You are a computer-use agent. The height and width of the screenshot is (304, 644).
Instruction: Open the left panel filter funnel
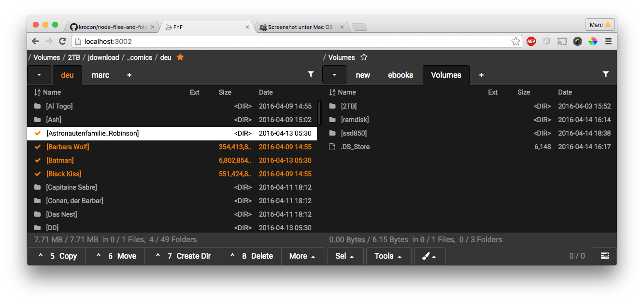311,74
